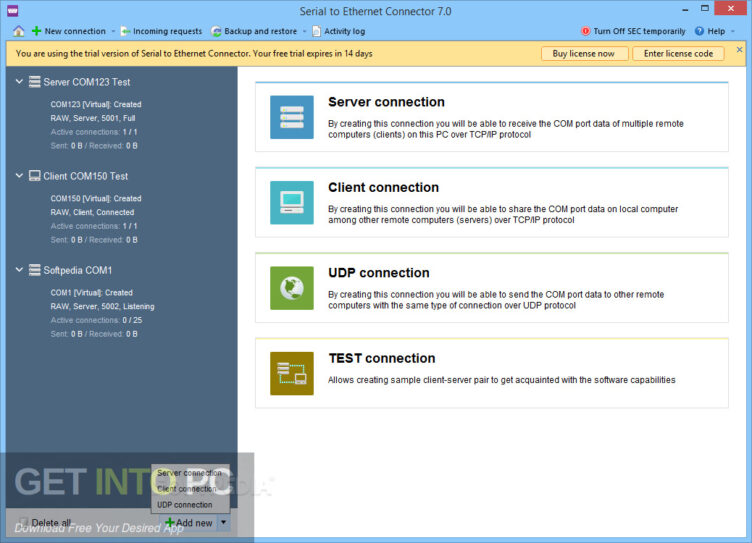
Task: Click the Help question mark icon
Action: [x=699, y=31]
